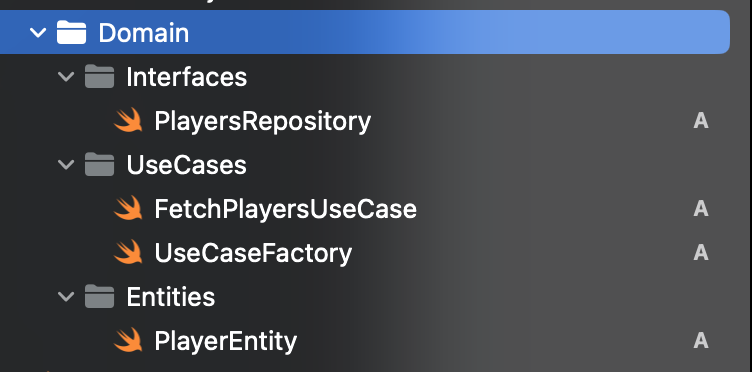Open the PlayersRepository file
Viewport: 752px width, 372px height.
pyautogui.click(x=262, y=122)
